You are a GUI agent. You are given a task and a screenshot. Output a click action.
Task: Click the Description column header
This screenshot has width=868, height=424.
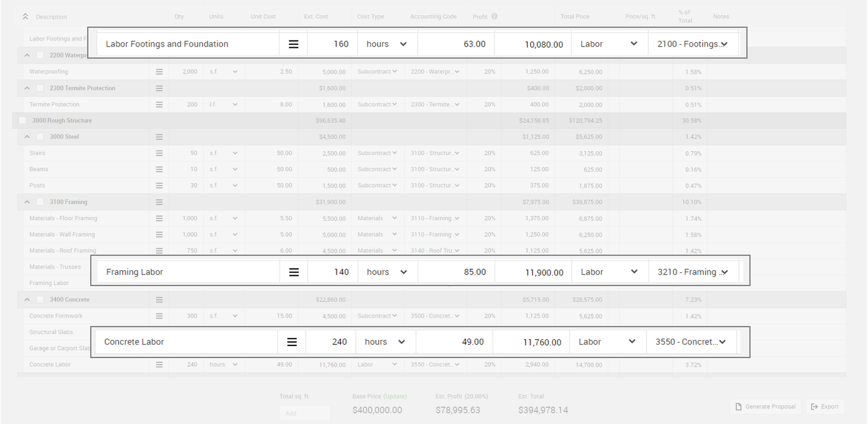click(x=51, y=17)
